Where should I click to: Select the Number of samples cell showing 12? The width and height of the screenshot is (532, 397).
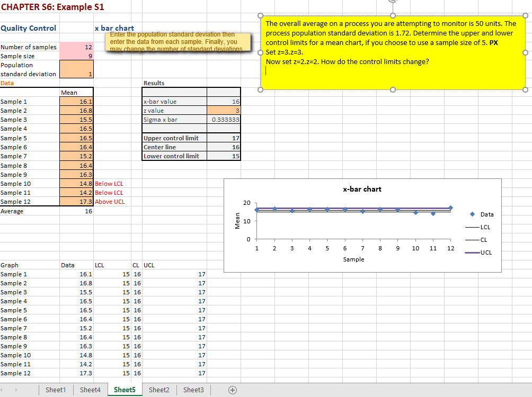76,47
